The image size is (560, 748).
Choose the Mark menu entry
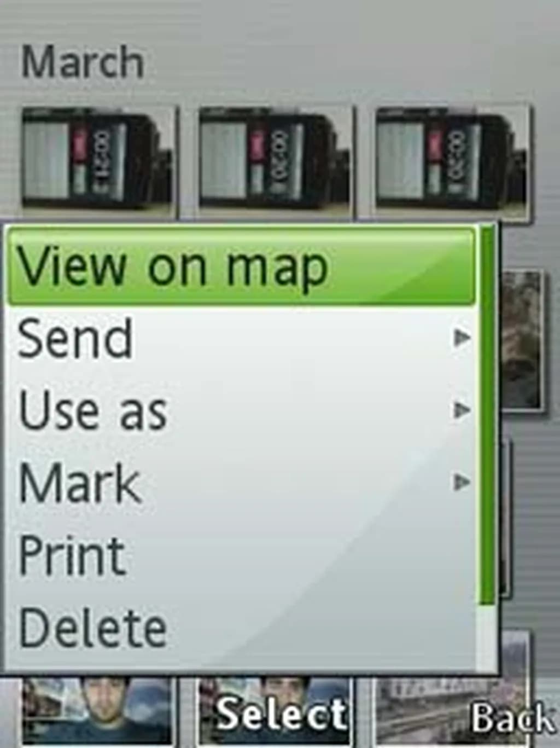click(x=241, y=483)
